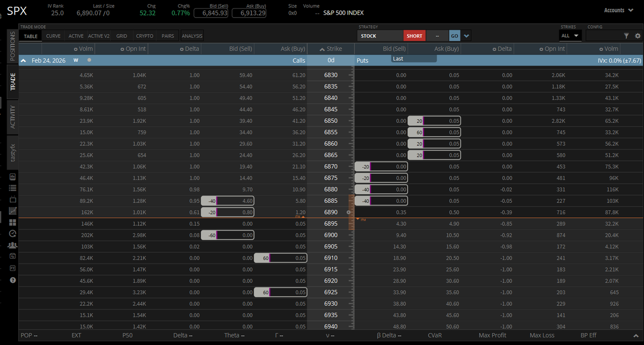Image resolution: width=644 pixels, height=345 pixels.
Task: Select the -40 sell leg on 6880 put bid
Action: [382, 189]
